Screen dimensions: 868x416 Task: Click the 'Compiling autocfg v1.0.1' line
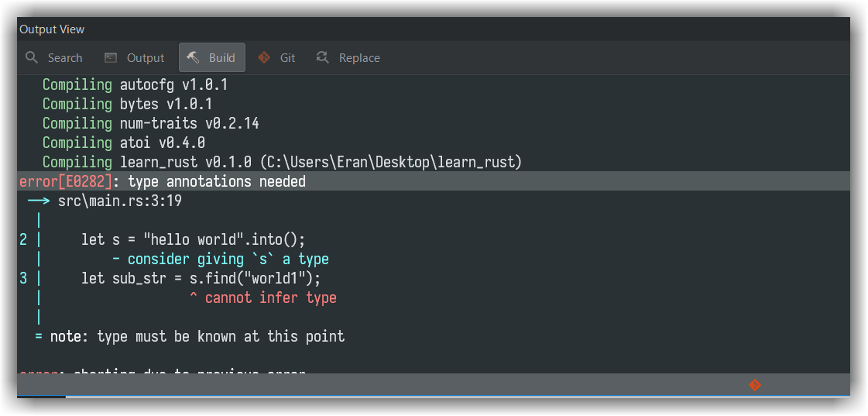[x=135, y=84]
